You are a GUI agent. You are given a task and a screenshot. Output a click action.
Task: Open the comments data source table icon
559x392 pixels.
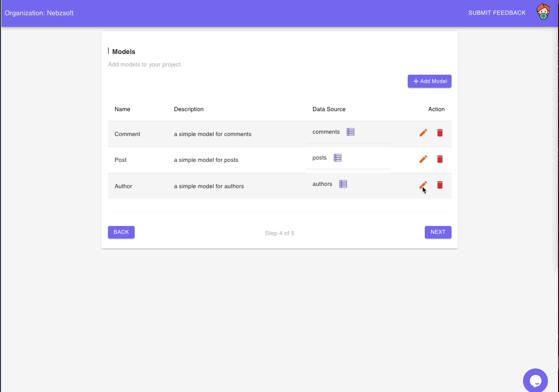click(351, 132)
